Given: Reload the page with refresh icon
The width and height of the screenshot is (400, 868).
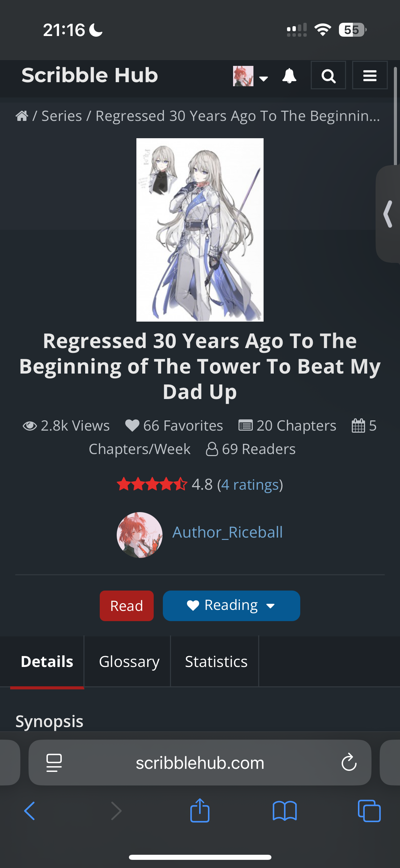Looking at the screenshot, I should [349, 762].
